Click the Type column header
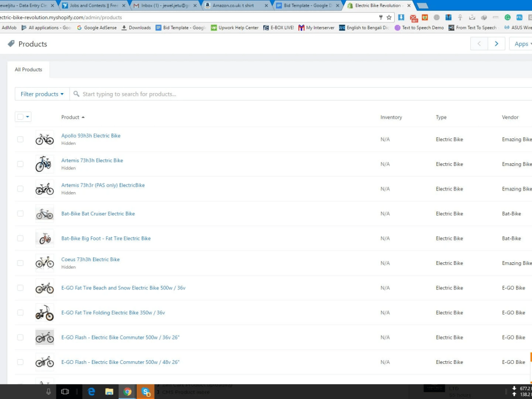The image size is (532, 399). (x=441, y=117)
